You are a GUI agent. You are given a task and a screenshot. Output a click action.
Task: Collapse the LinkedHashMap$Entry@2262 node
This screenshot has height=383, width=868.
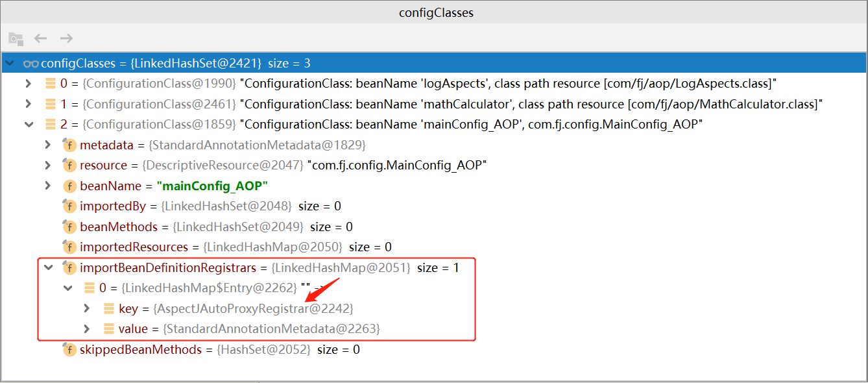[x=67, y=288]
